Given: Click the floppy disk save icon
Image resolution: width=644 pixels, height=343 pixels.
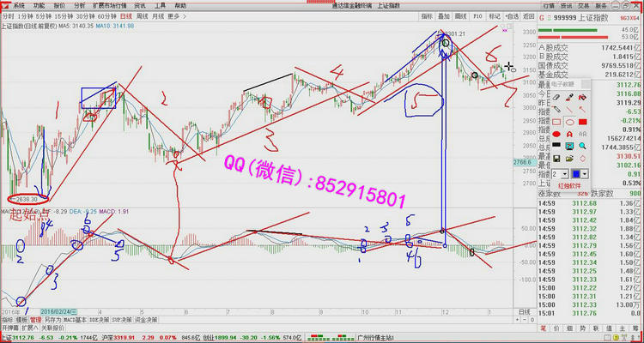Looking at the screenshot, I should pyautogui.click(x=556, y=159).
